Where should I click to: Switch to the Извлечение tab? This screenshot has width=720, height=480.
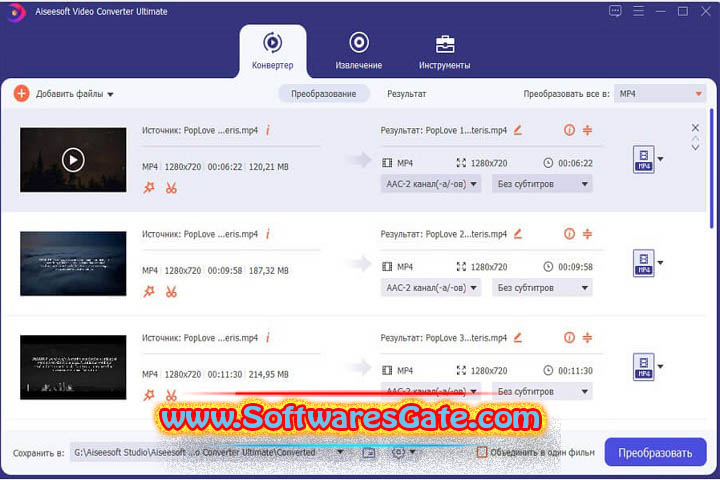pos(359,51)
